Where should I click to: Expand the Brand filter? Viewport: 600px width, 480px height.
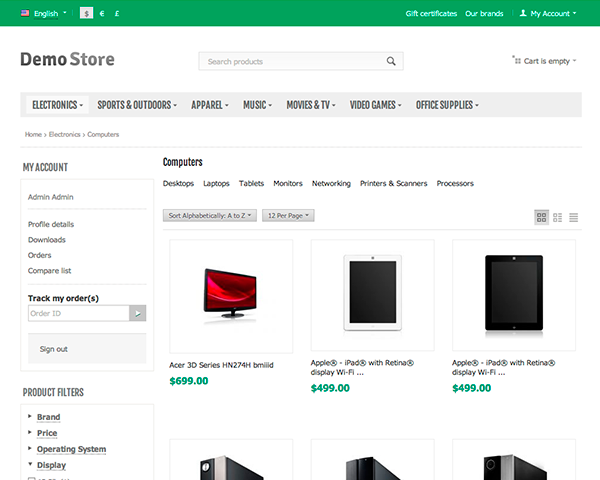[x=48, y=417]
